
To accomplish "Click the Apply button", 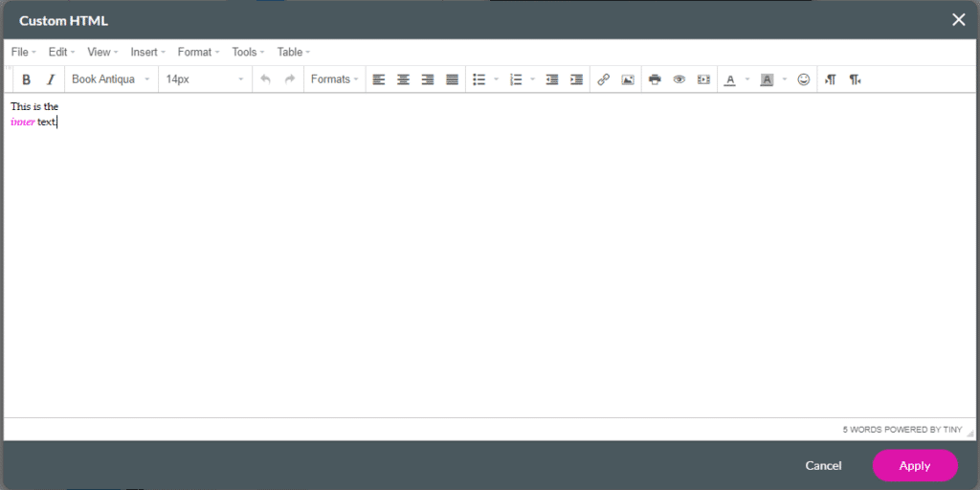I will [x=915, y=466].
